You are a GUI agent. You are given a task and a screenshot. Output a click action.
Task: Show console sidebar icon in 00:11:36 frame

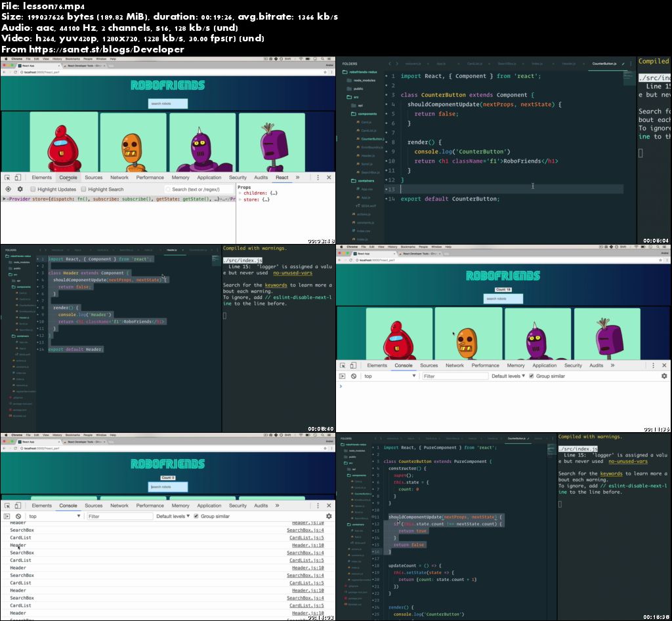coord(342,376)
